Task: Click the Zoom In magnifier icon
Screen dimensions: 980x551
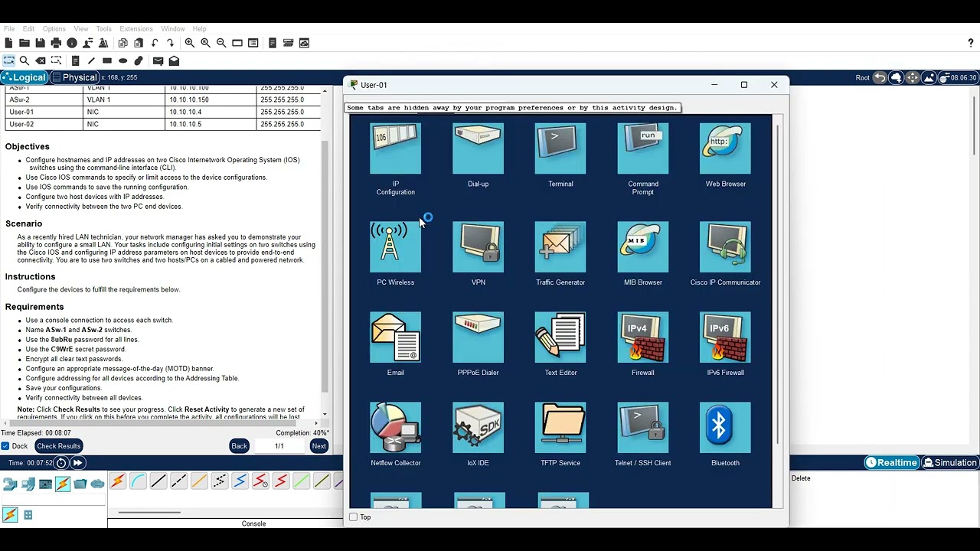Action: coord(189,43)
